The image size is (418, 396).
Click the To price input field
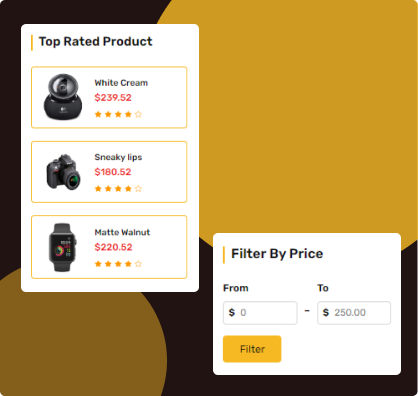coord(354,313)
